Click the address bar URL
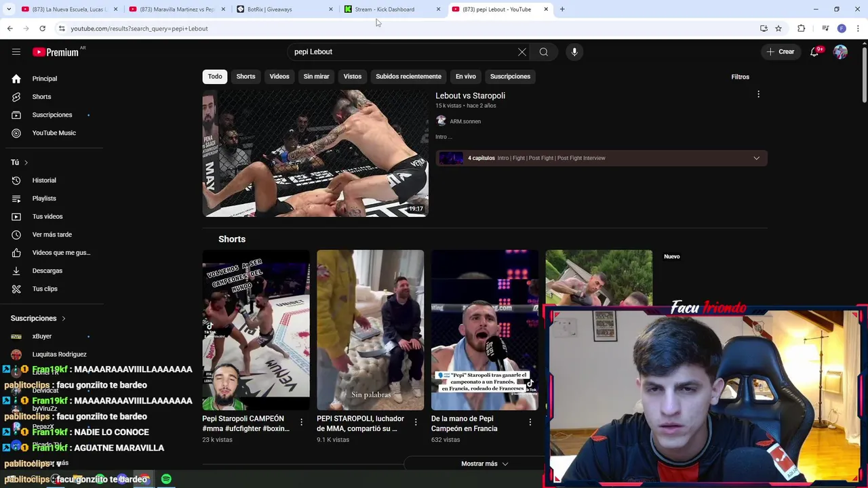 tap(139, 28)
